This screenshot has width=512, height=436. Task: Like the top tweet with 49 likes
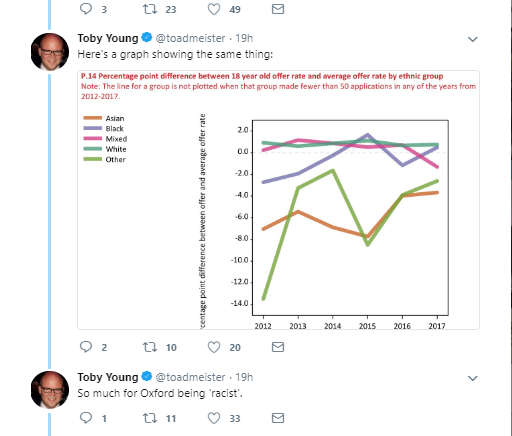point(214,9)
